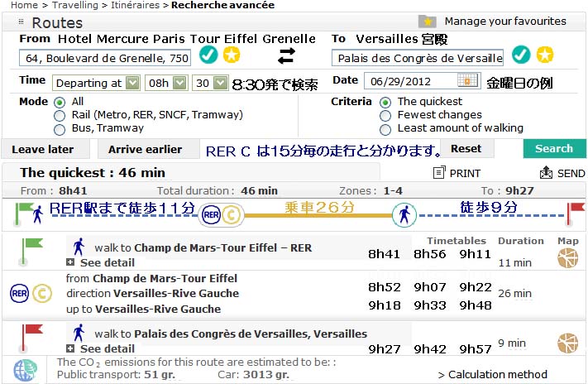Click the Routes panel grip icon
Screen dimensions: 588x384
[21, 22]
